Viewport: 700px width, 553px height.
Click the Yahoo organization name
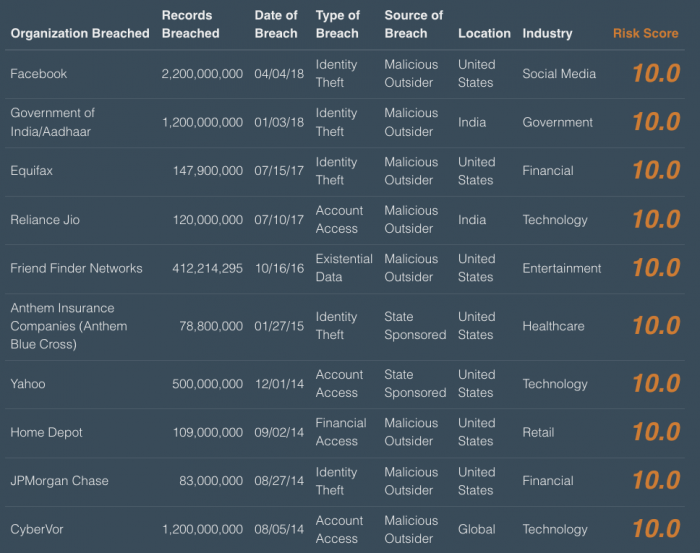click(x=28, y=384)
